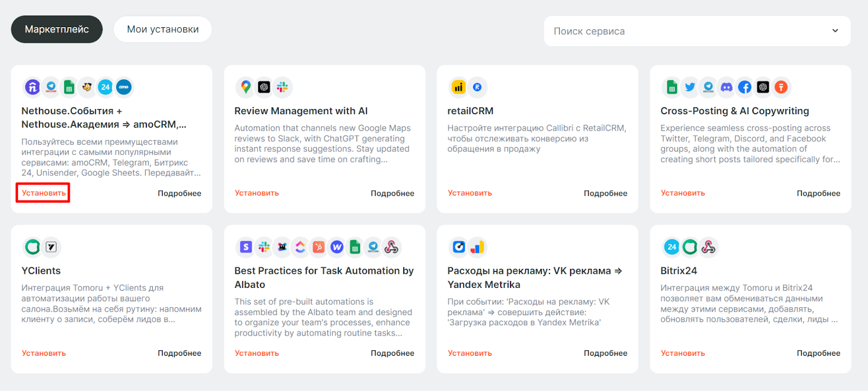868x391 pixels.
Task: Click the Discord icon in Cross-Posting card
Action: 726,87
